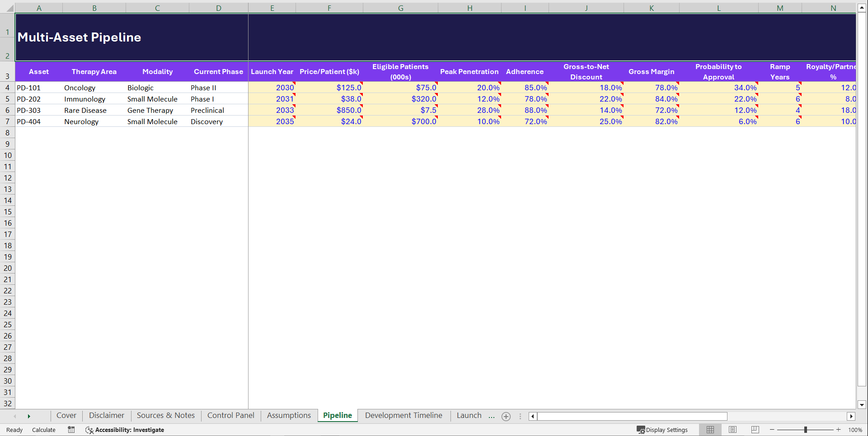Select column E header
The width and height of the screenshot is (868, 436).
272,8
